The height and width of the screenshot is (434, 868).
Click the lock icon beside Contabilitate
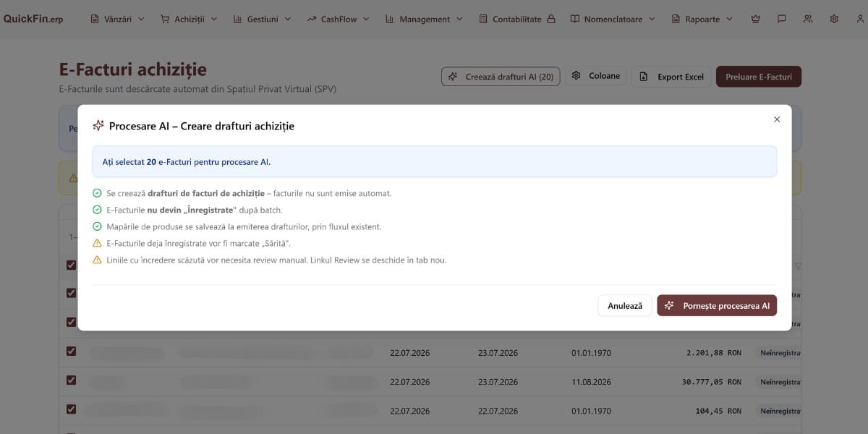(551, 19)
